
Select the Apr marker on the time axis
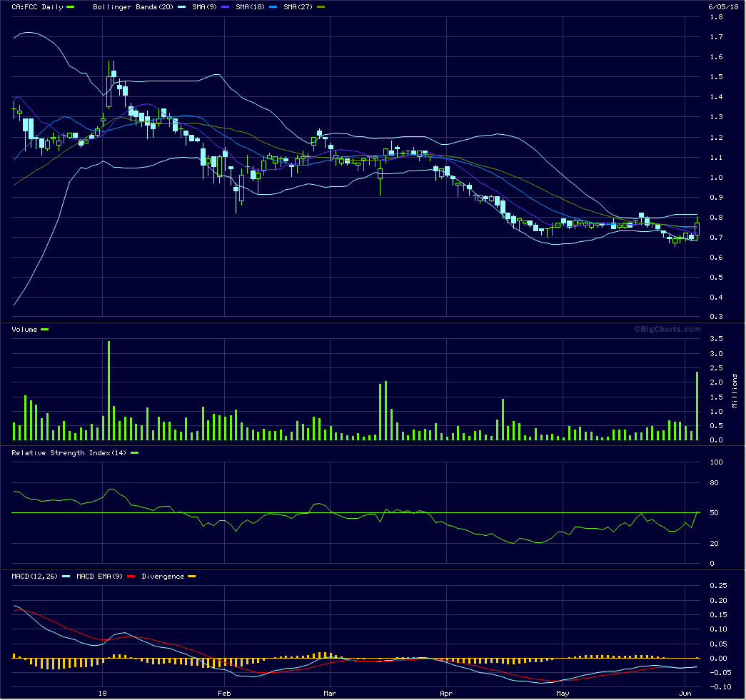[x=446, y=693]
